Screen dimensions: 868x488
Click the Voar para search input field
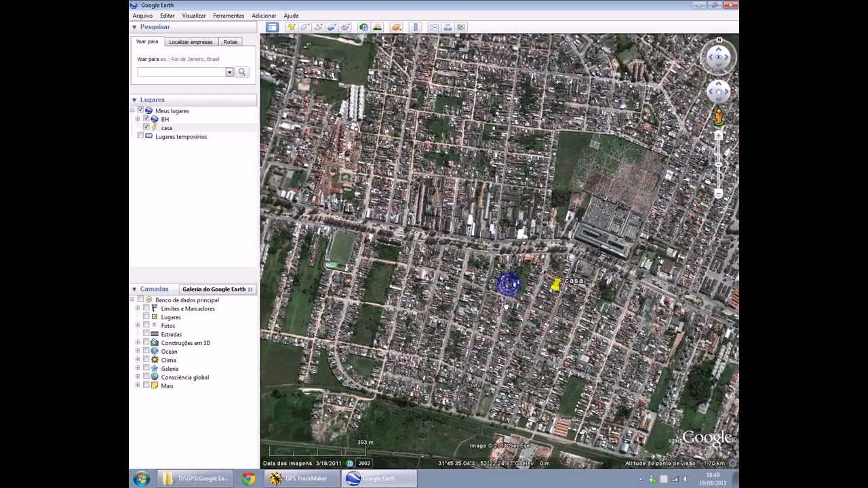[181, 72]
